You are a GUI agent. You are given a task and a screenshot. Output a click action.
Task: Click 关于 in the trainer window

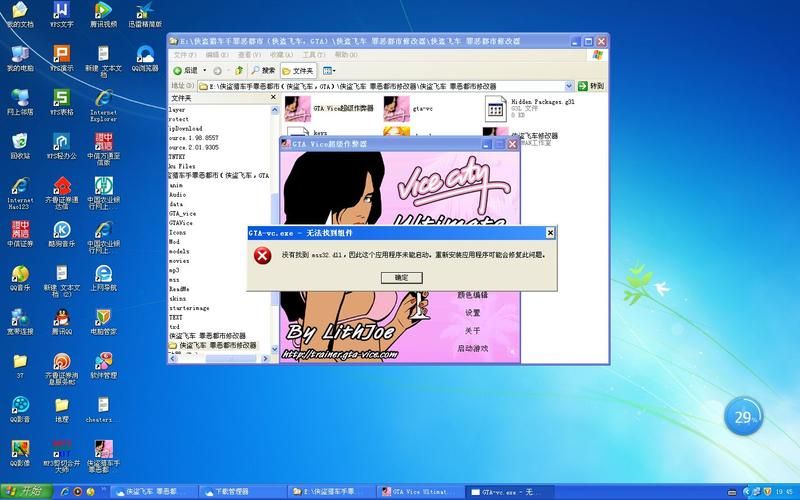[x=472, y=331]
